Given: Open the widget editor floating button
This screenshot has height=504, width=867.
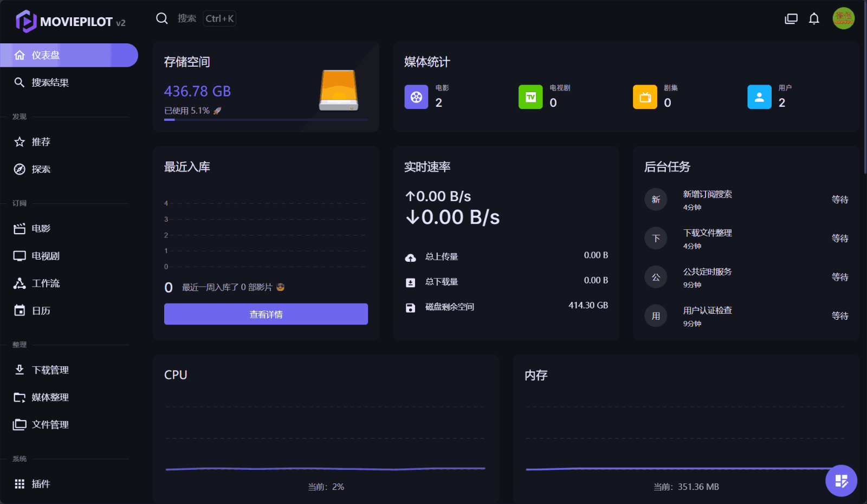Looking at the screenshot, I should point(841,480).
